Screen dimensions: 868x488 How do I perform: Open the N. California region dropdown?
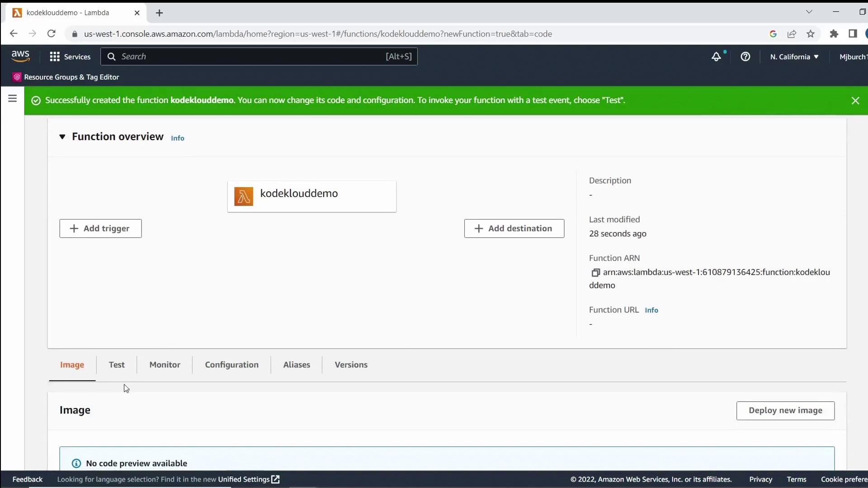pos(794,56)
